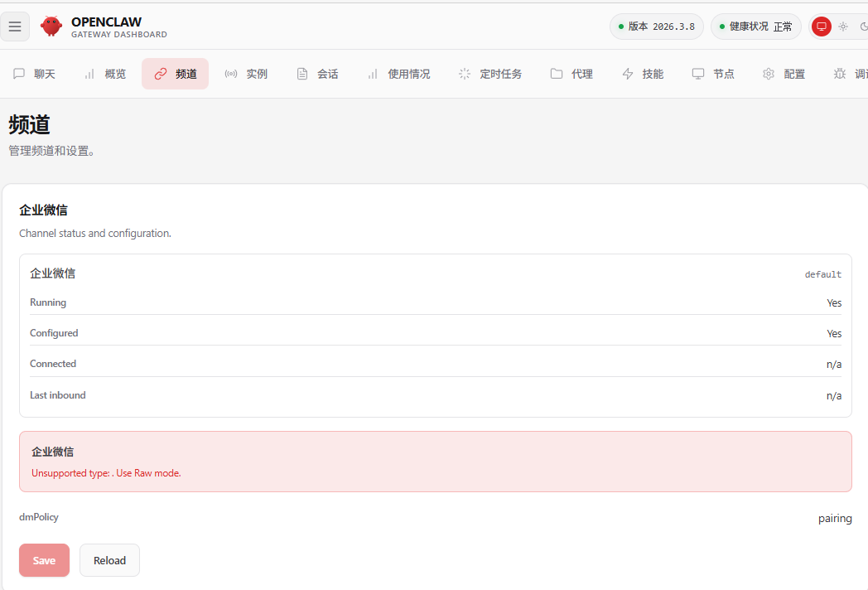
Task: Click the Yes value for Running
Action: pos(834,303)
